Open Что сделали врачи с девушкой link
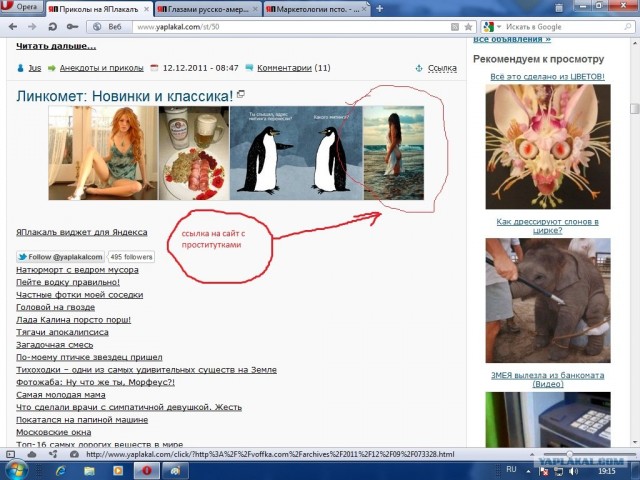The height and width of the screenshot is (480, 640). [129, 407]
